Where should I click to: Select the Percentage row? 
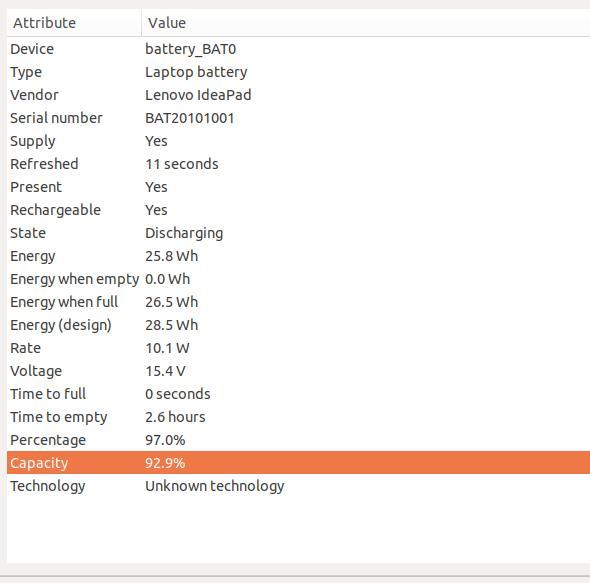point(298,440)
